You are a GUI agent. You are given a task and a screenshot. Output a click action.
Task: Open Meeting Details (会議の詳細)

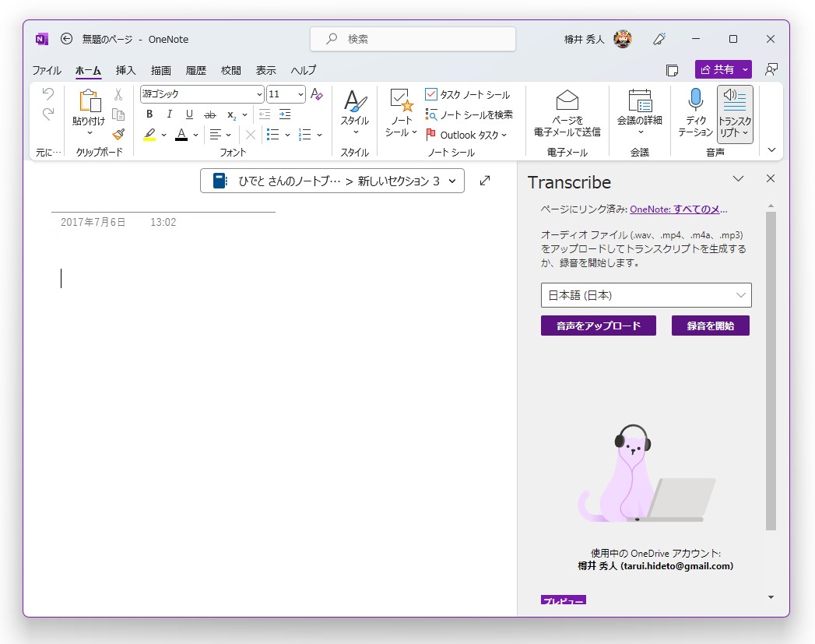(x=639, y=113)
